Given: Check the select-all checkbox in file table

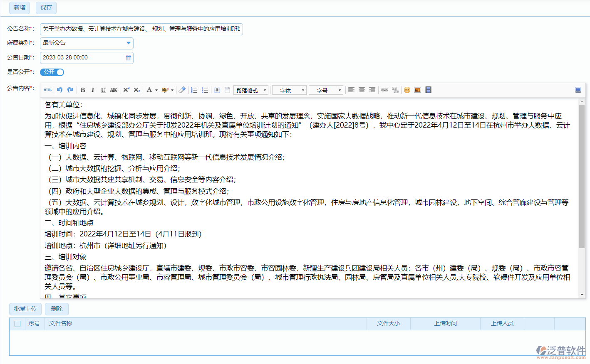Looking at the screenshot, I should (17, 324).
